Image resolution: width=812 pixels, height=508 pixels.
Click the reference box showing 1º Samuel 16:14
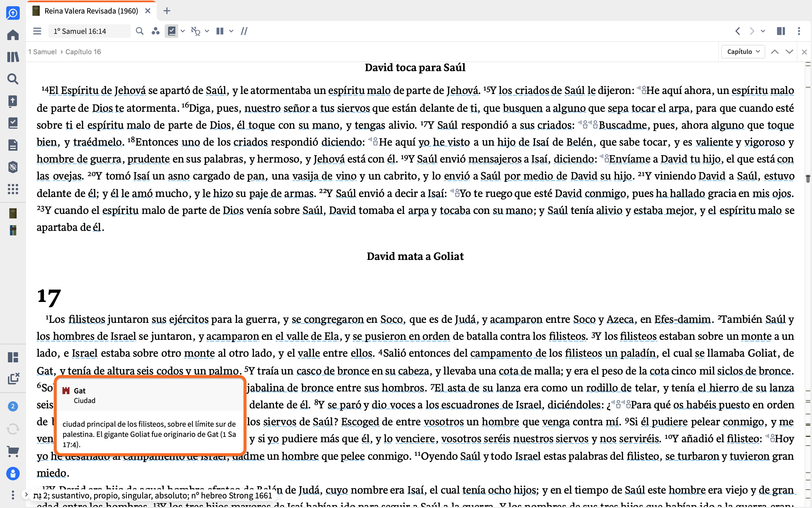coord(90,31)
